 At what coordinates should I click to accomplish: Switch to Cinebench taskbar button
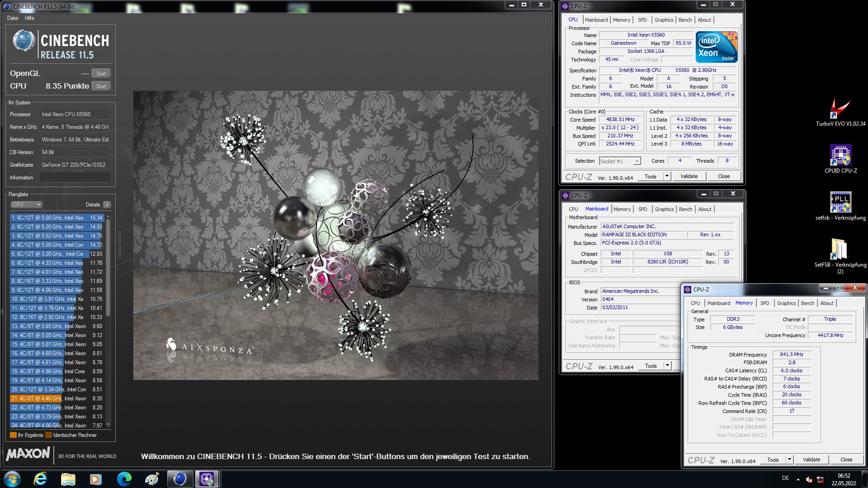[x=180, y=479]
